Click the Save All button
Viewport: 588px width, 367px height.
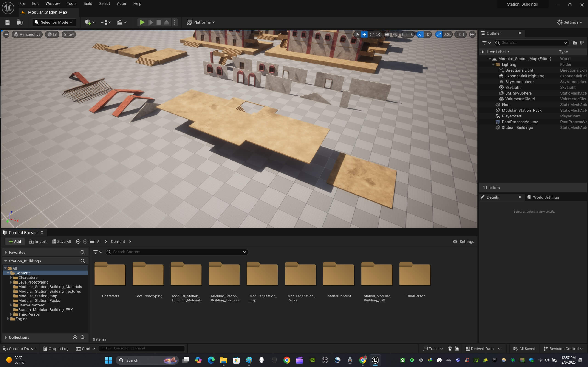[x=62, y=242]
